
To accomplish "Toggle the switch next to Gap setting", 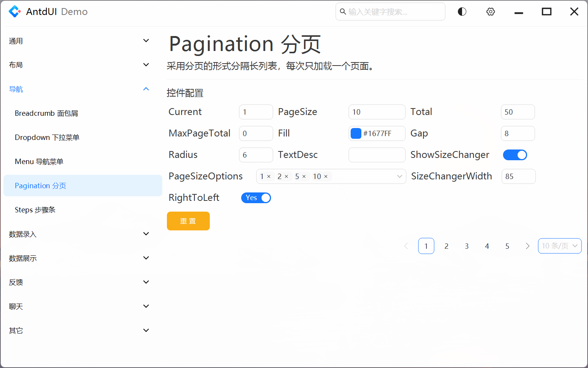I will pyautogui.click(x=515, y=155).
